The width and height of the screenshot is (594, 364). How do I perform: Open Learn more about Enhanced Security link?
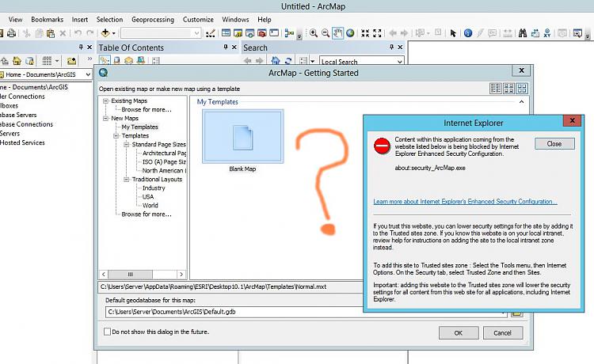pos(465,202)
